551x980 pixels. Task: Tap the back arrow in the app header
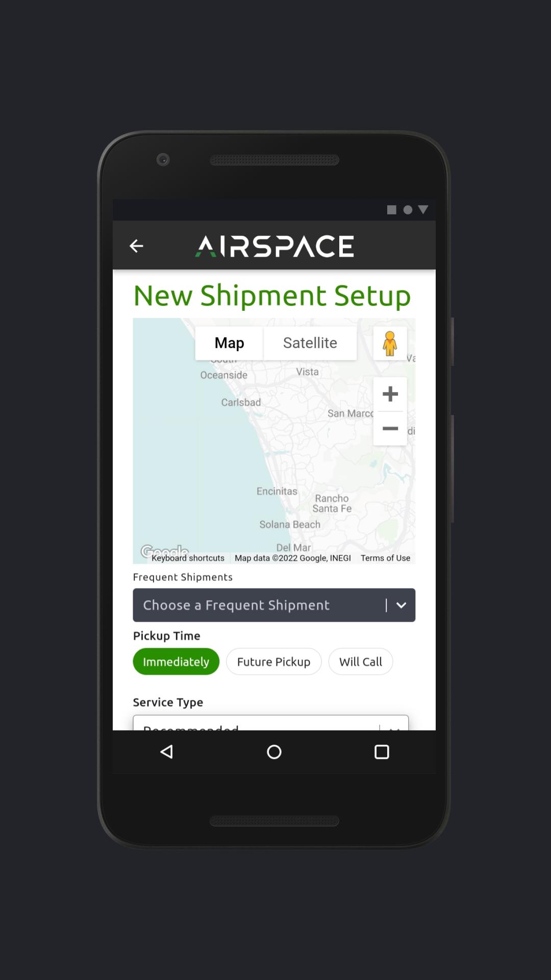(136, 246)
